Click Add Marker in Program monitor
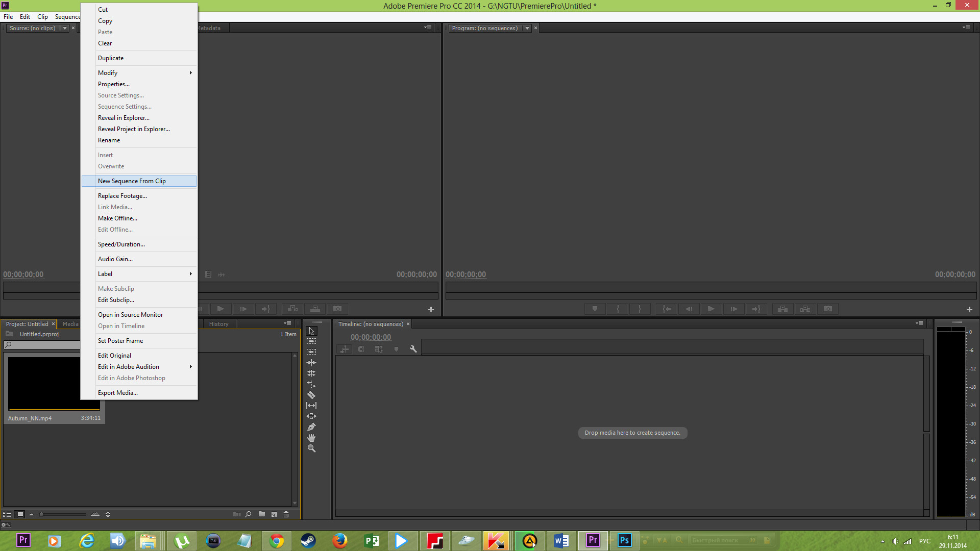This screenshot has height=551, width=980. pyautogui.click(x=595, y=309)
